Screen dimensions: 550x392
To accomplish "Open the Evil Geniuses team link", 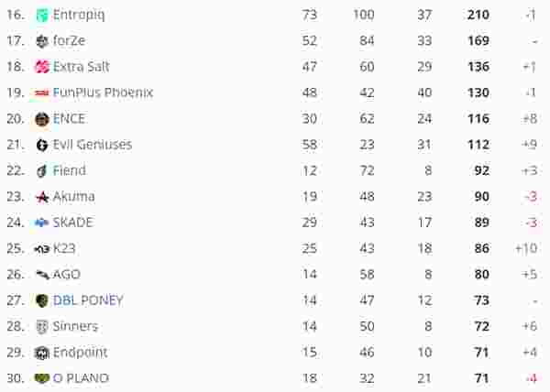I will 93,145.
